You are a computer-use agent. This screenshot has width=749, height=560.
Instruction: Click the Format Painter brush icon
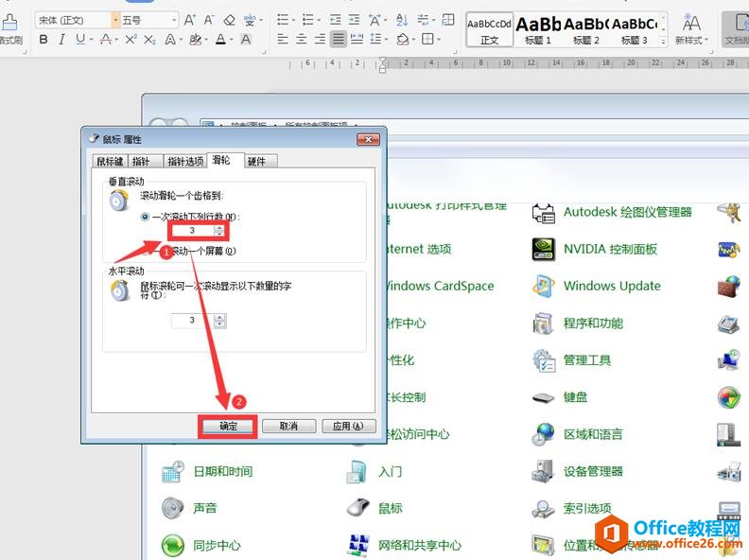[9, 22]
